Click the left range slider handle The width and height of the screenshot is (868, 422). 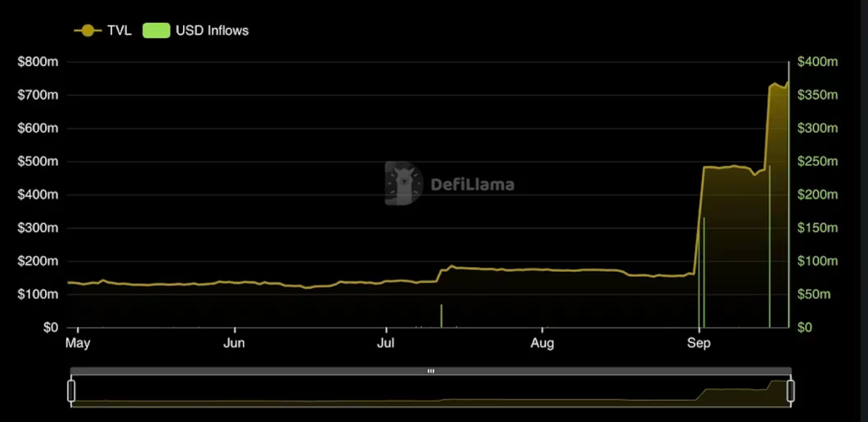[x=71, y=391]
